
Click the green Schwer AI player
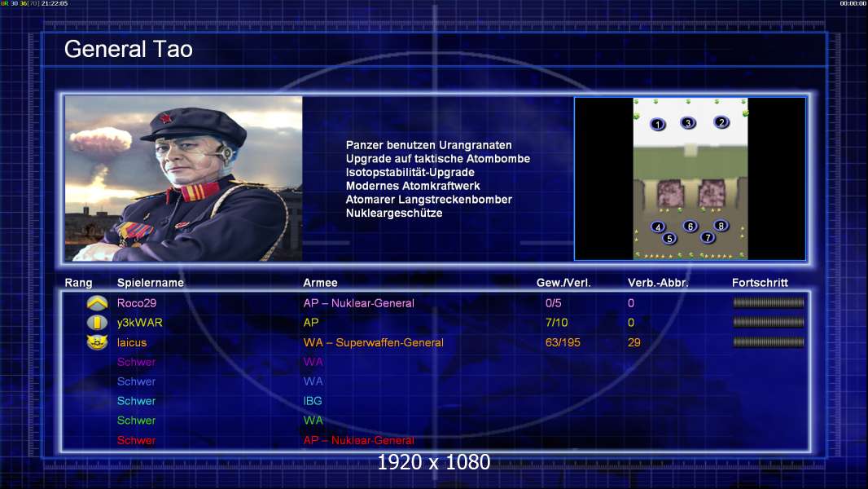point(136,421)
